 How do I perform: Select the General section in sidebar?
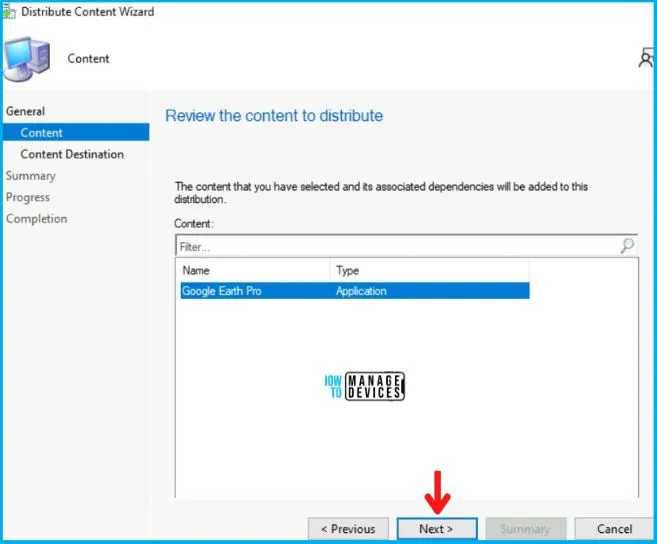click(x=25, y=111)
